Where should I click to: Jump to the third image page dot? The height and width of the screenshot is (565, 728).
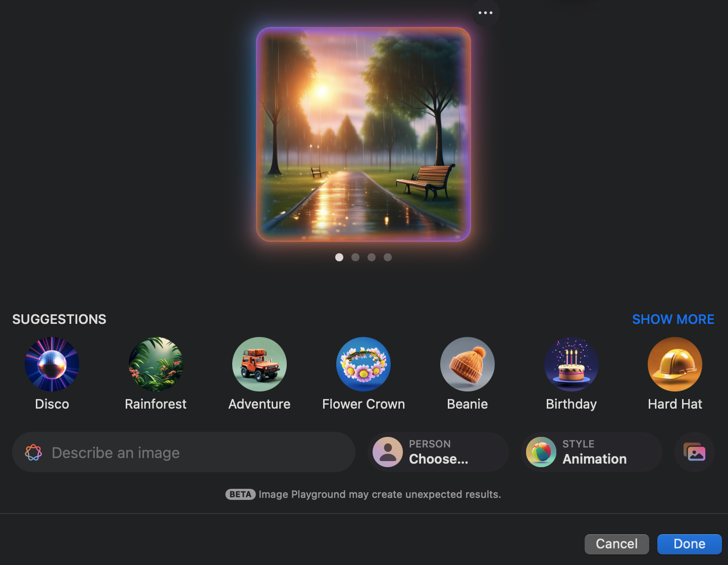(372, 257)
